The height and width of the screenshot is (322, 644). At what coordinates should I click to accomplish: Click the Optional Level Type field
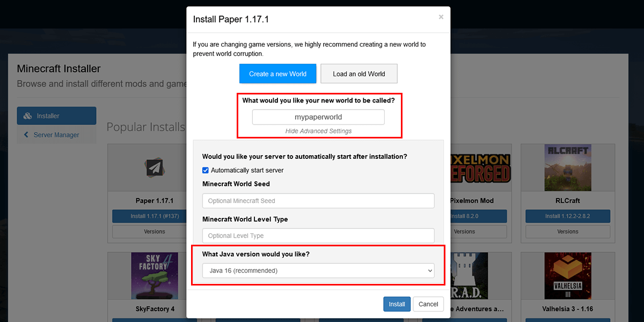[318, 236]
